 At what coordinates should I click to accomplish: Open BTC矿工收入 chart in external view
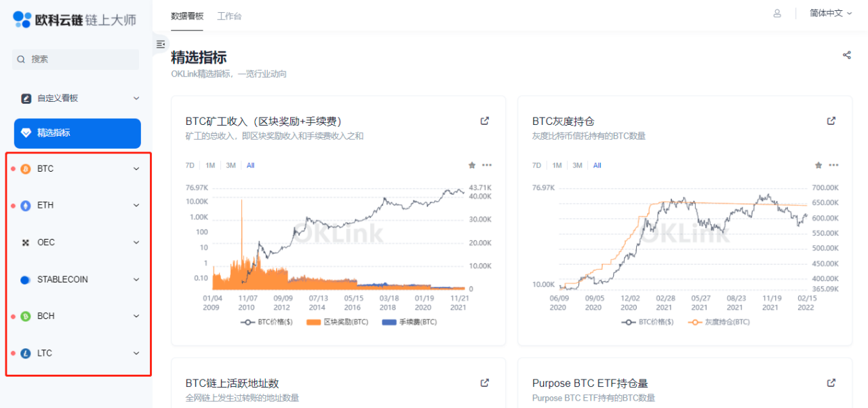[485, 121]
